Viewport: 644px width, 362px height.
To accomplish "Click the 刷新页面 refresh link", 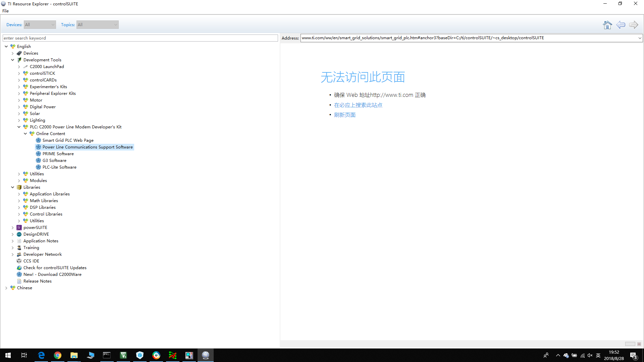I will point(344,115).
